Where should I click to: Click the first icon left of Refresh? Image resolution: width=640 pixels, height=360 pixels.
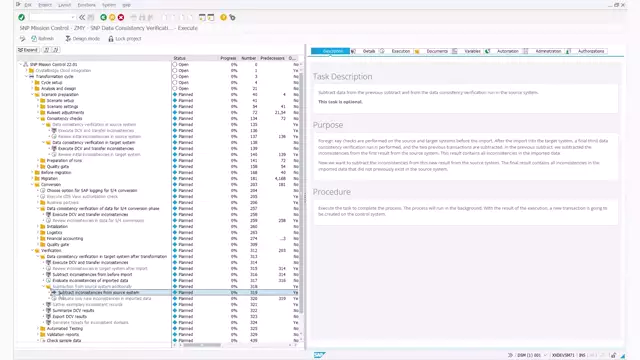[22, 38]
